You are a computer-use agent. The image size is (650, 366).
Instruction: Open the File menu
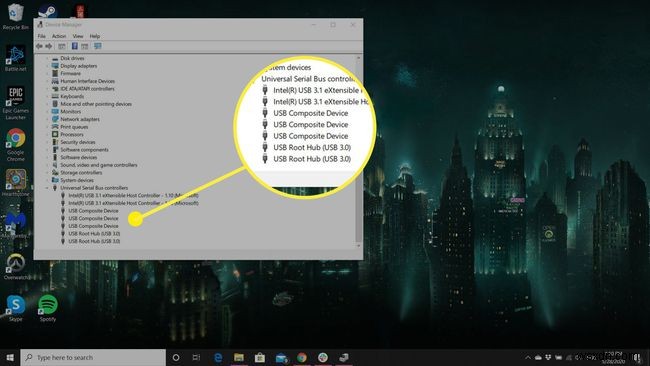pyautogui.click(x=41, y=36)
